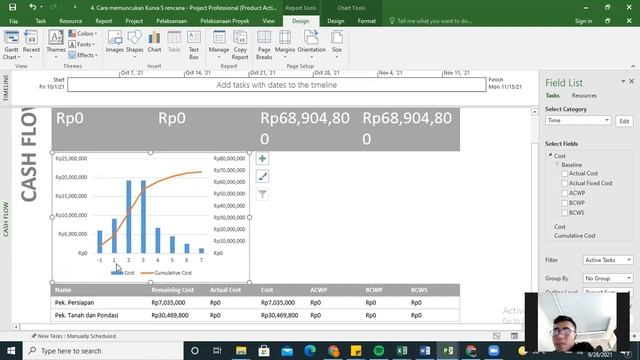Select the Cumulative Cost field
Image resolution: width=640 pixels, height=360 pixels.
tap(574, 236)
